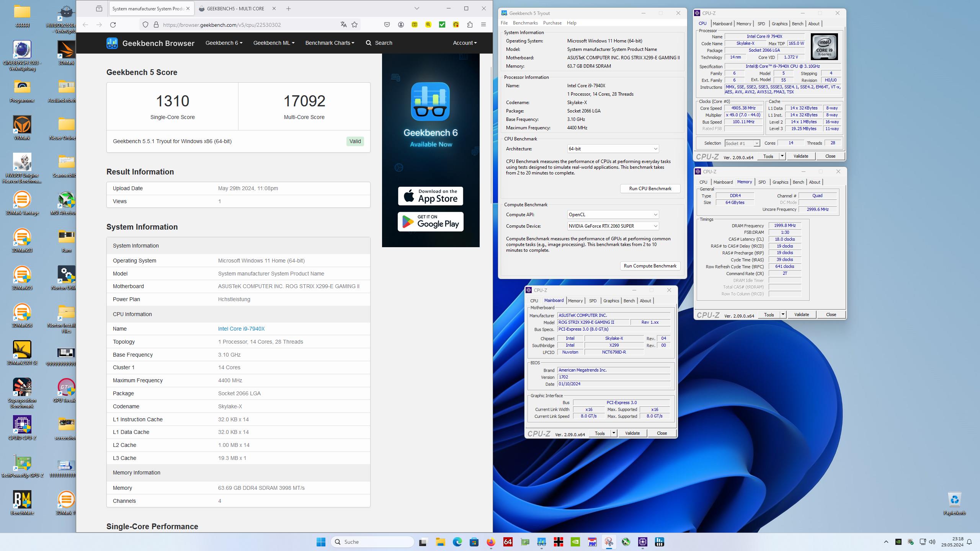Open the Firefox hamburger application menu

click(483, 25)
